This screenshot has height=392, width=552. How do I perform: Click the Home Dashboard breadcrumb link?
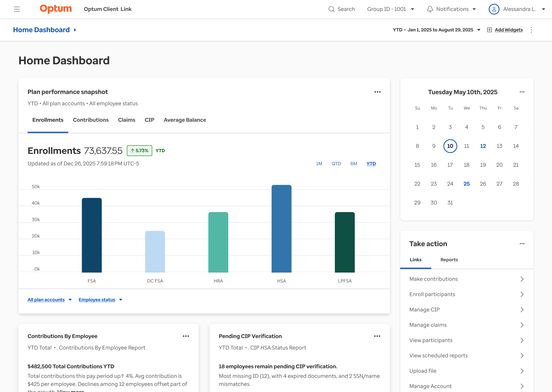tap(41, 30)
